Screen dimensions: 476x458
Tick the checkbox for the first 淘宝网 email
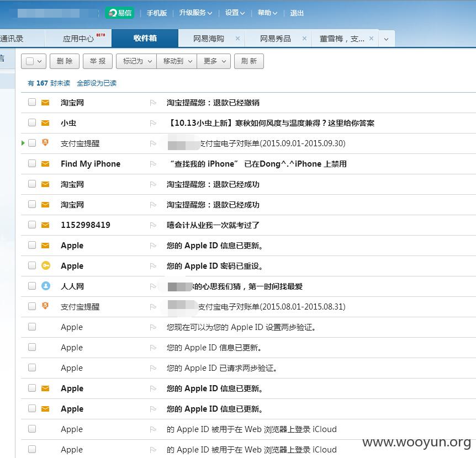point(32,102)
